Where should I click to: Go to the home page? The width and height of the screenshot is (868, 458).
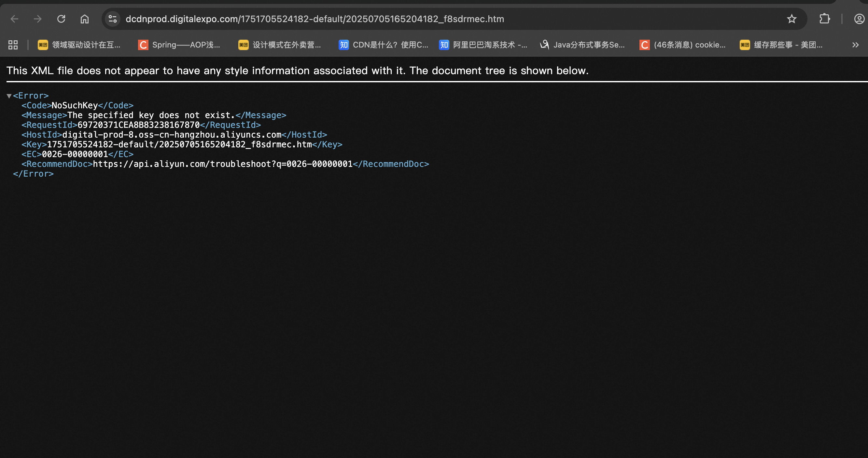(85, 19)
